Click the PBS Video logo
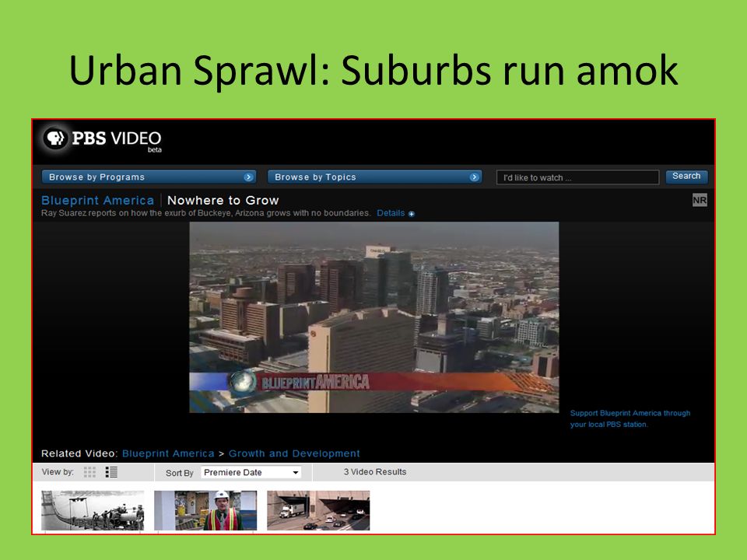 [x=103, y=139]
